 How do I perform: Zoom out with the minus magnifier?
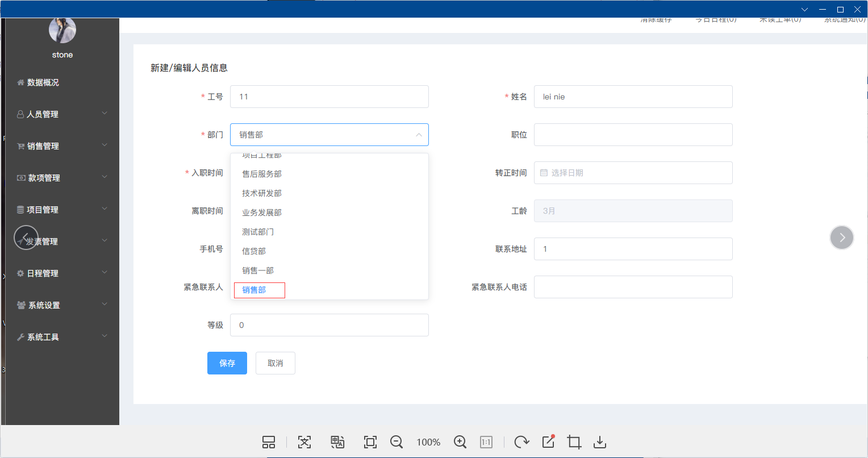click(397, 442)
